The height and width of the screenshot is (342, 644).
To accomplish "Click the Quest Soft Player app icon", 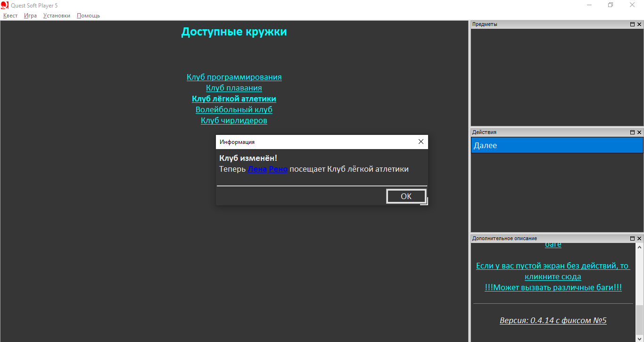I will [5, 5].
